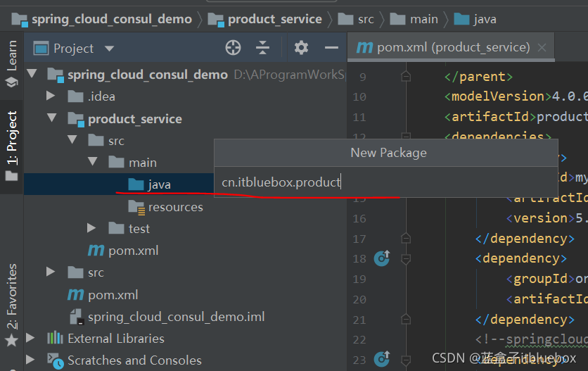The width and height of the screenshot is (588, 371).
Task: Select the product_service module in tree
Action: click(134, 119)
